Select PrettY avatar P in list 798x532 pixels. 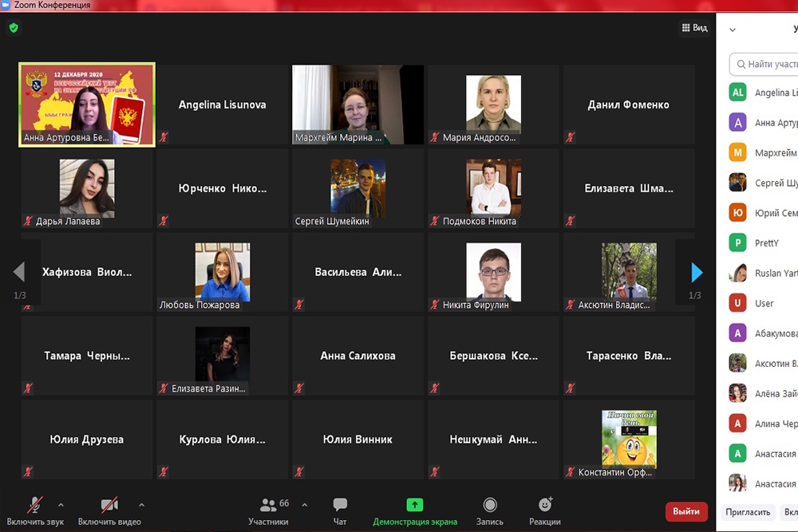[738, 242]
